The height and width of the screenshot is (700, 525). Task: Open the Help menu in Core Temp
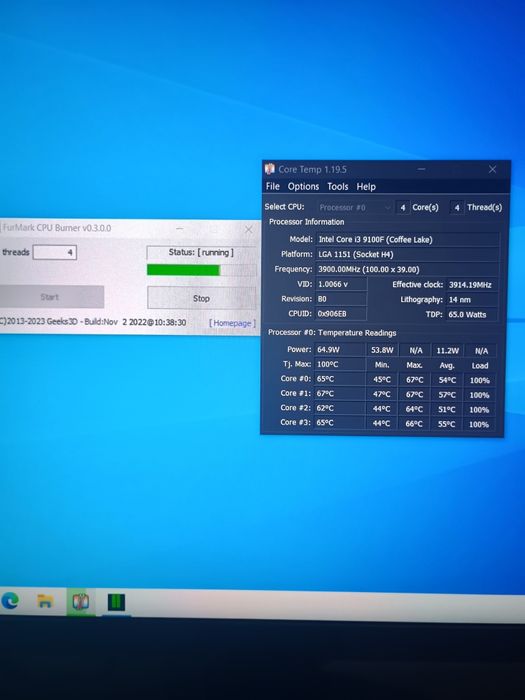pos(366,187)
